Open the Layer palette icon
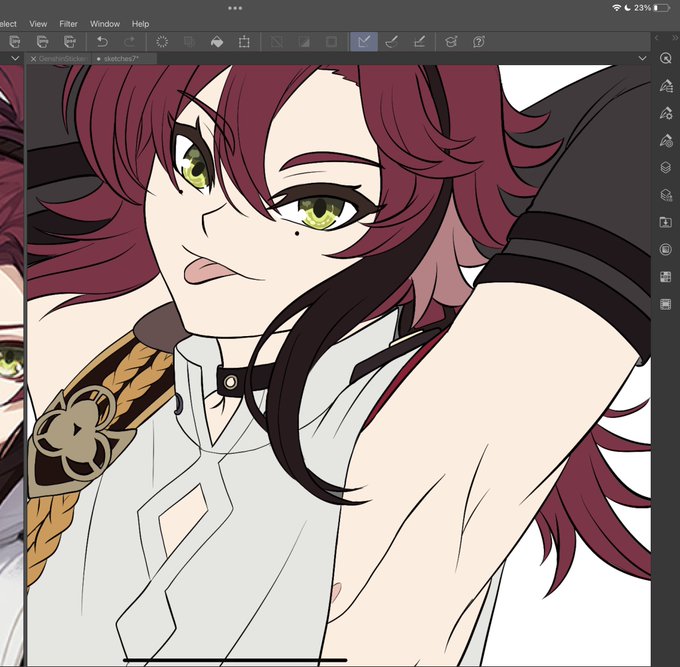The width and height of the screenshot is (680, 667). [665, 167]
